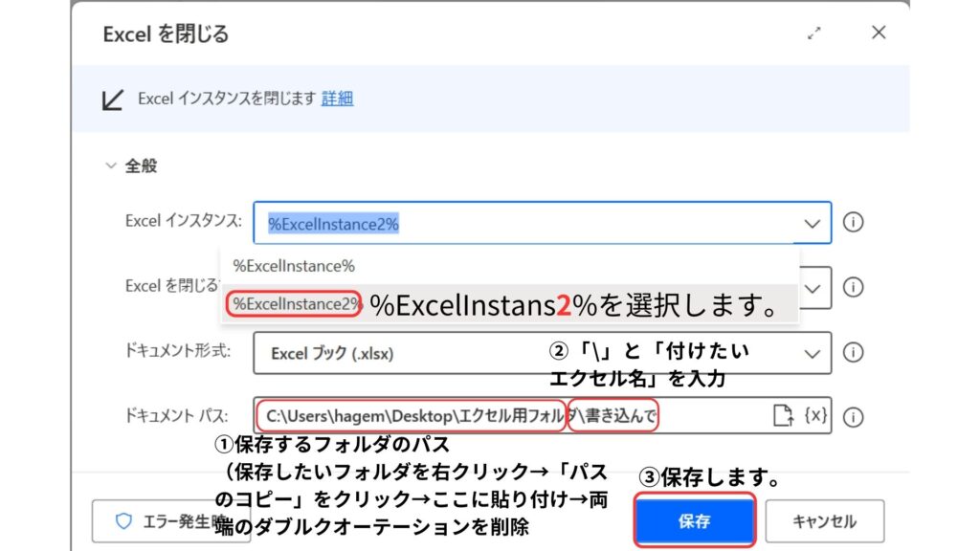Click the Excel インスタンスを閉じます description text

pyautogui.click(x=227, y=99)
